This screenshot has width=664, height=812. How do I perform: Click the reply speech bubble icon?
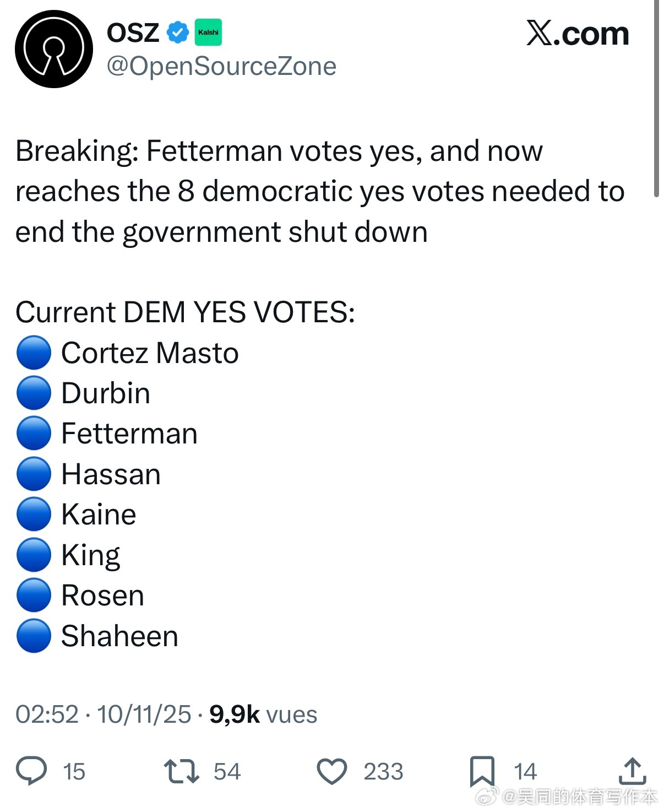pos(31,771)
